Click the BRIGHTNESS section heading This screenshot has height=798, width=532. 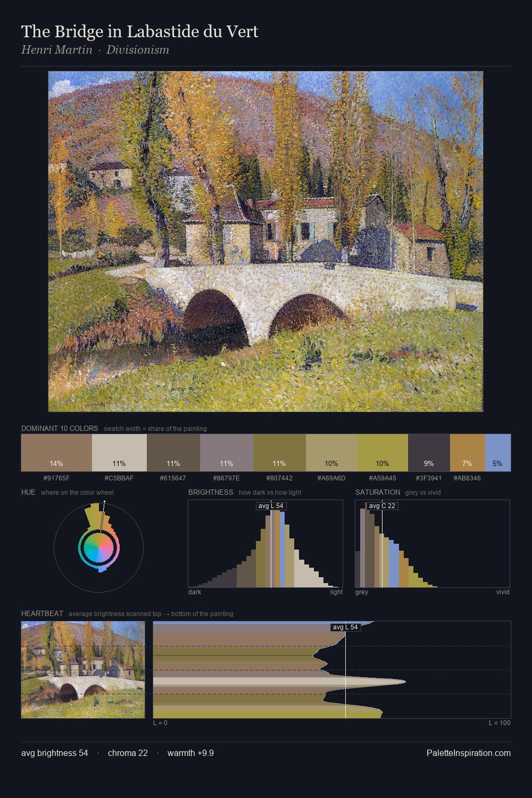(211, 492)
